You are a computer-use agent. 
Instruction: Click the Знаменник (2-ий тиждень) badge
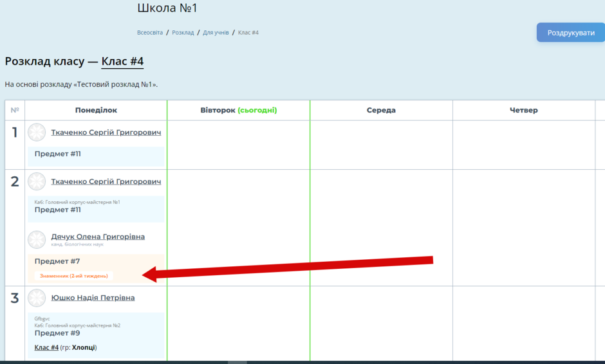click(74, 276)
